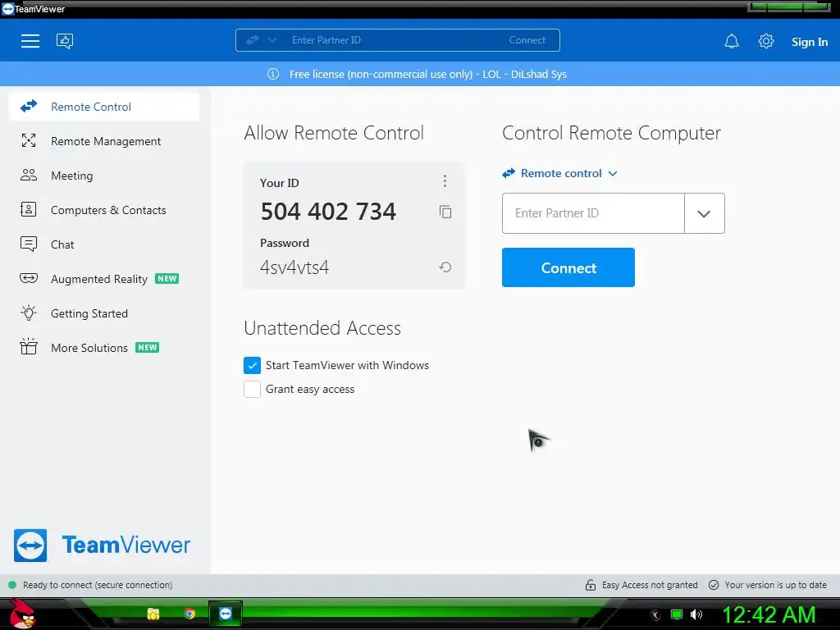Click the Computers & Contacts address book icon
This screenshot has width=840, height=630.
pyautogui.click(x=29, y=209)
